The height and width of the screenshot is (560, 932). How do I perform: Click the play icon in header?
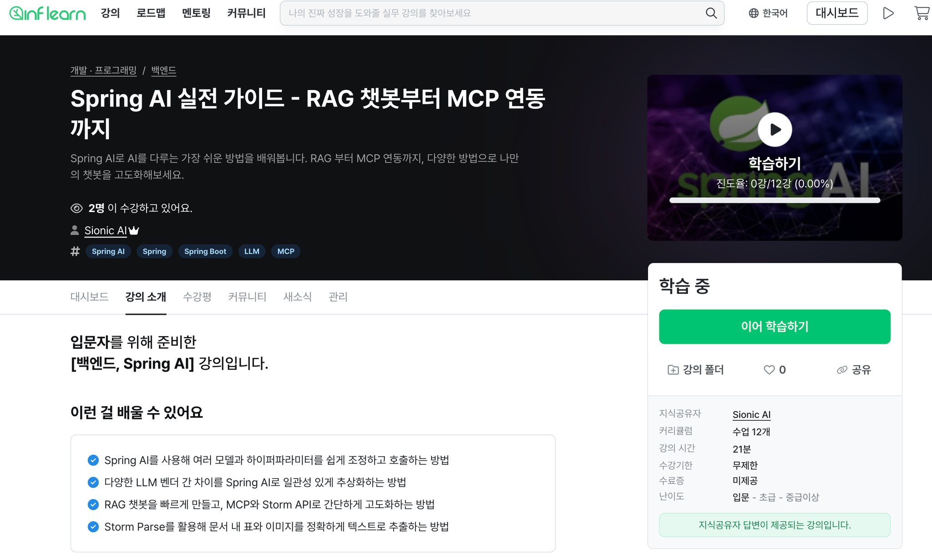click(888, 13)
